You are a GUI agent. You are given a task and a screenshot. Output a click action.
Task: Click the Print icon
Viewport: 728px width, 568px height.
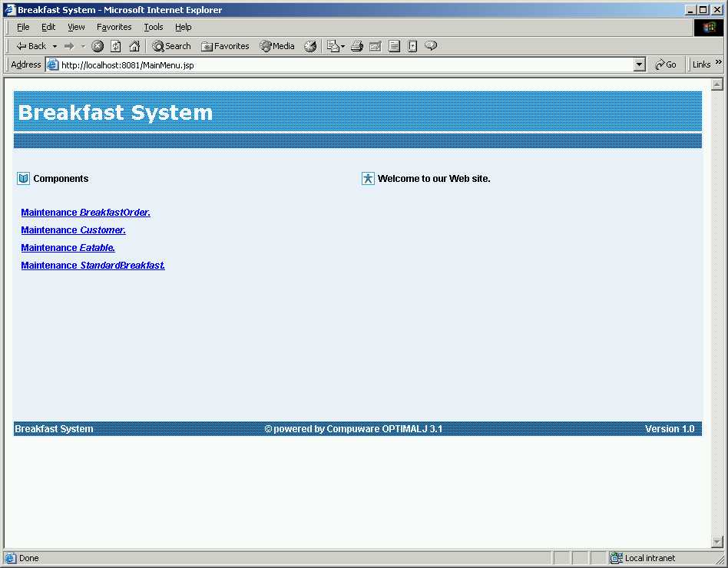[x=356, y=46]
